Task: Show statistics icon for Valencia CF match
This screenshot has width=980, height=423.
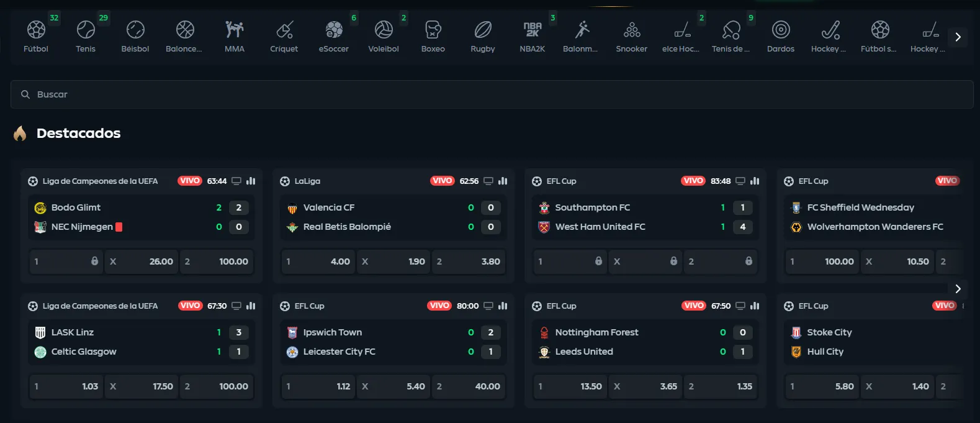Action: pyautogui.click(x=503, y=181)
